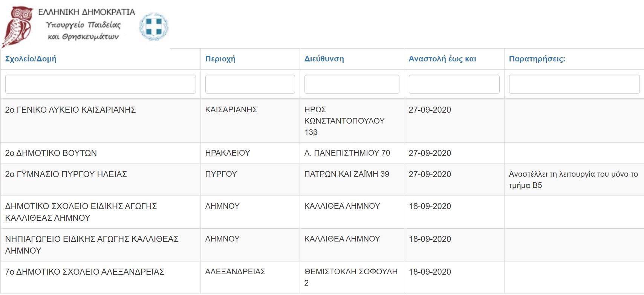Click the ΕΛΛΗΝΙΚΗ ΔΗΜΟΚΡΑΤΙΑ header text
The image size is (644, 295).
87,12
